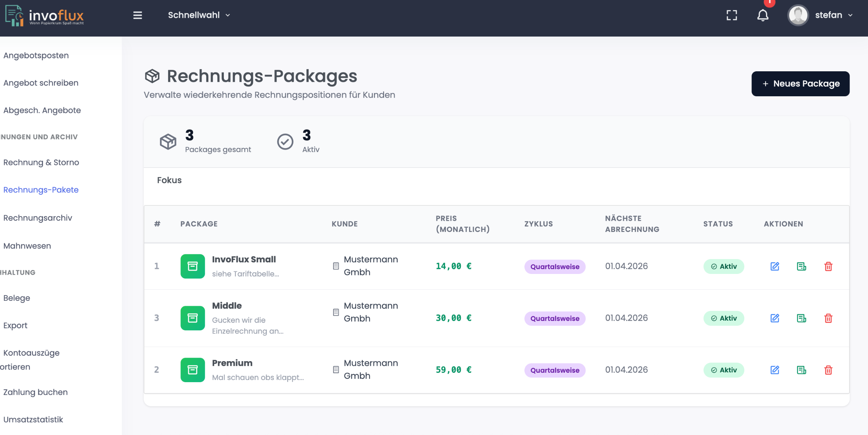Toggle Aktiv status of InvoFlux Small
This screenshot has width=868, height=435.
(723, 266)
